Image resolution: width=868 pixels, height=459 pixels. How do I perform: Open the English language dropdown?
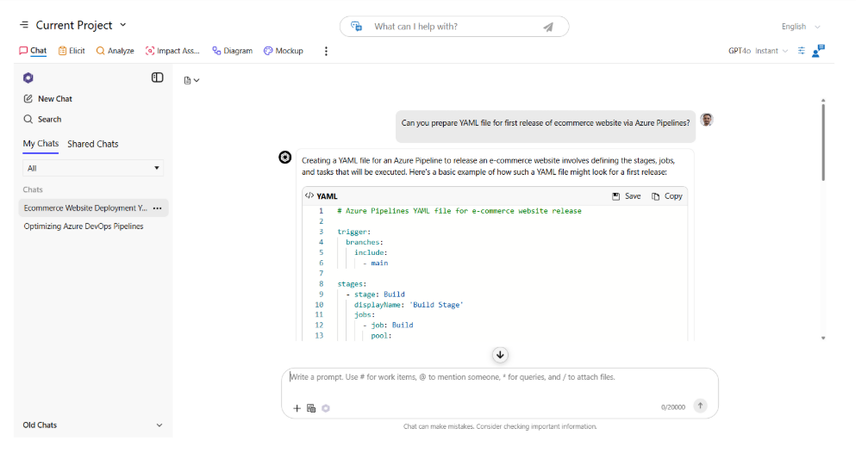pos(800,27)
